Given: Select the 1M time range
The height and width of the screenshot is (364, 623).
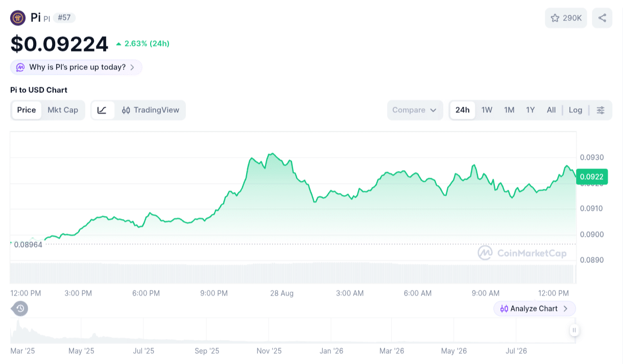Looking at the screenshot, I should [x=509, y=110].
